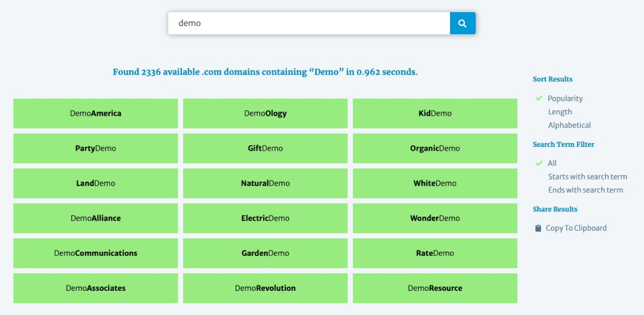This screenshot has height=315, width=644.
Task: Choose the KidDemo domain result
Action: pyautogui.click(x=435, y=113)
